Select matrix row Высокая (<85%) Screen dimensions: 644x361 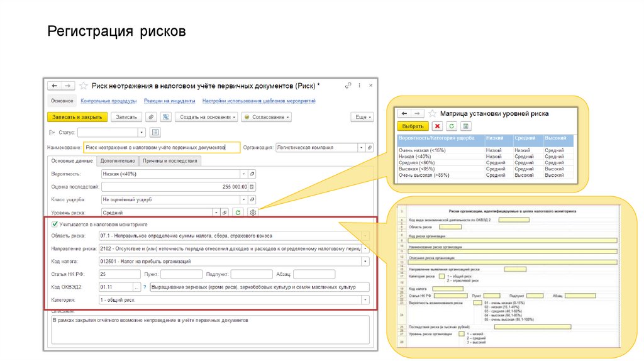coord(486,169)
